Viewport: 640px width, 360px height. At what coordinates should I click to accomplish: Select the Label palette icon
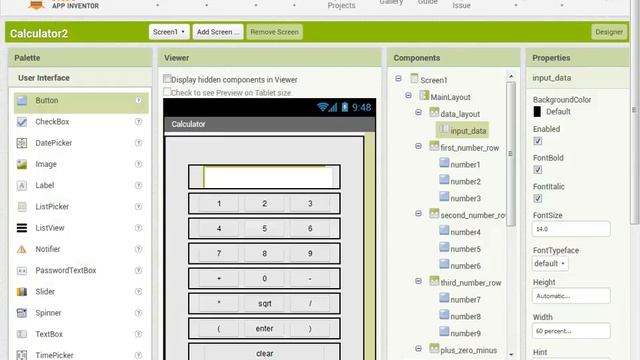pyautogui.click(x=22, y=185)
